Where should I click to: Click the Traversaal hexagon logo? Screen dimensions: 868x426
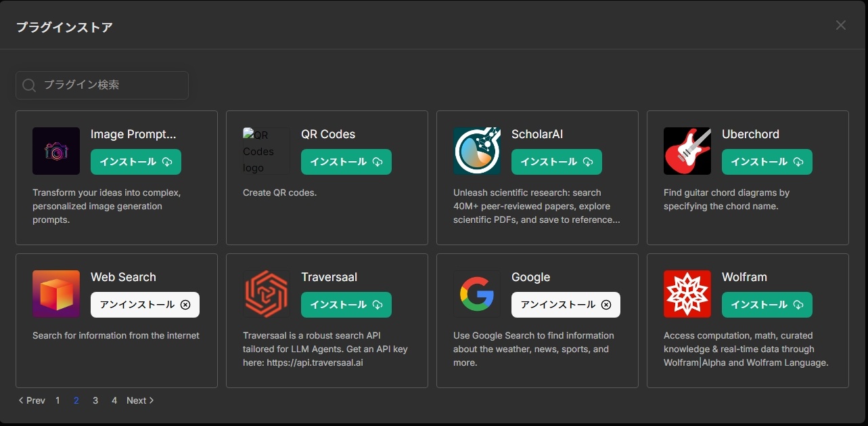point(267,294)
